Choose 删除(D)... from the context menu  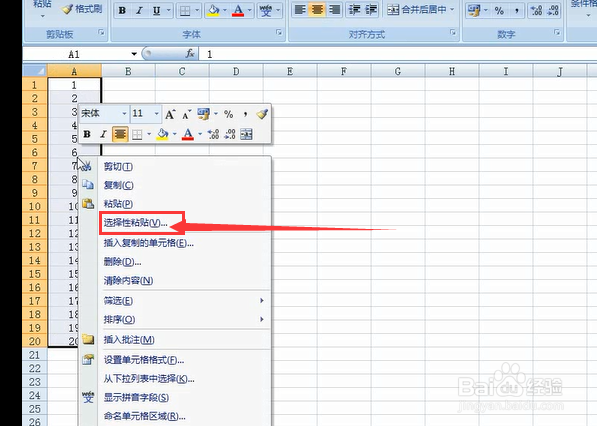coord(175,262)
